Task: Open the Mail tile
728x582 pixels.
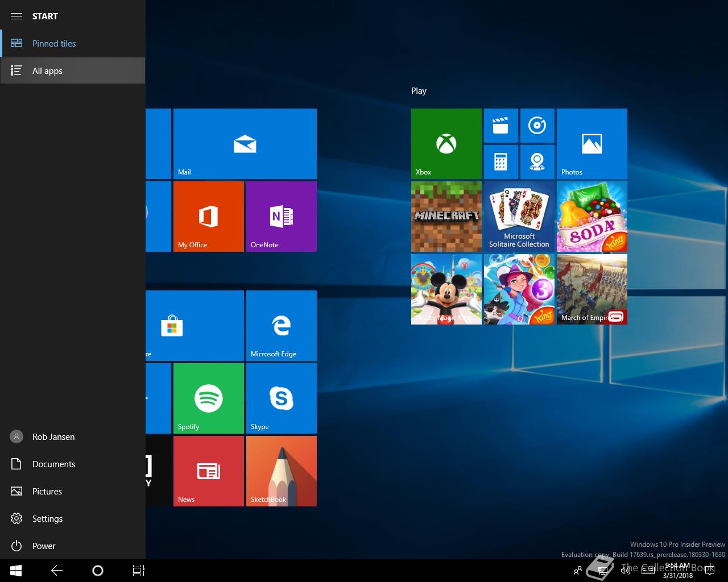Action: [x=245, y=144]
